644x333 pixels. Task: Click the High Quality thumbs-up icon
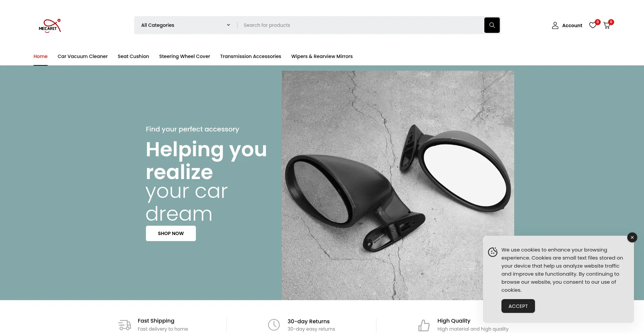pos(424,325)
